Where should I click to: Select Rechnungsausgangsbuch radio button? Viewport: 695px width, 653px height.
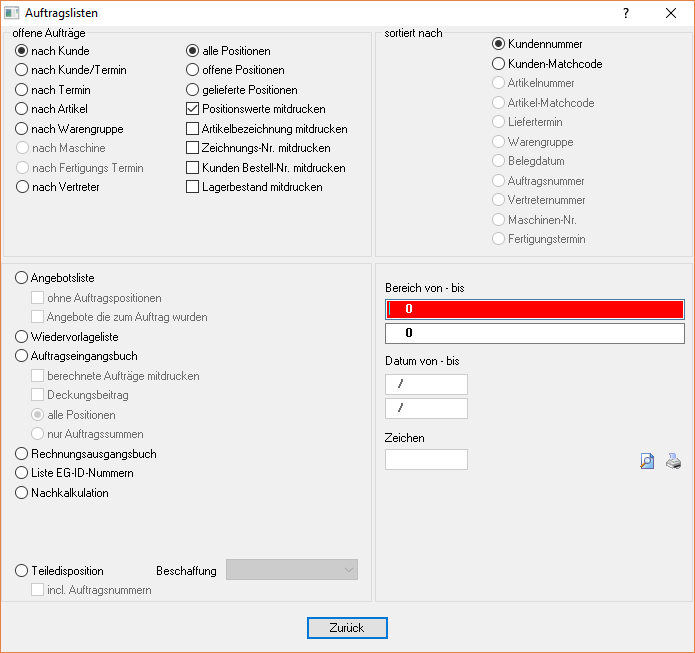coord(22,454)
